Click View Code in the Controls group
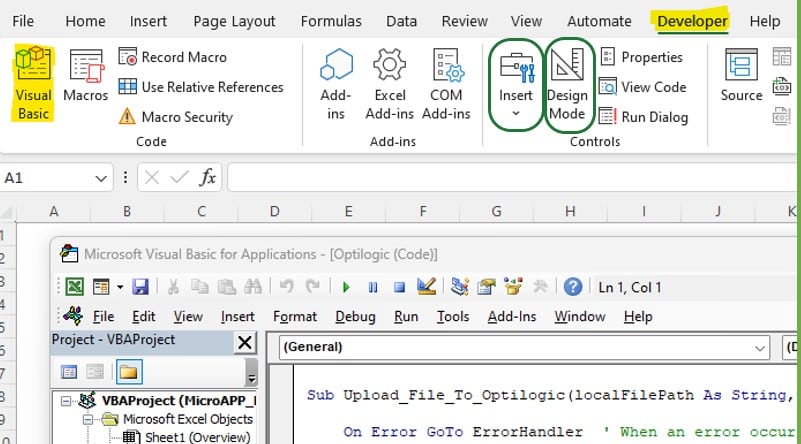801x444 pixels. (x=643, y=87)
